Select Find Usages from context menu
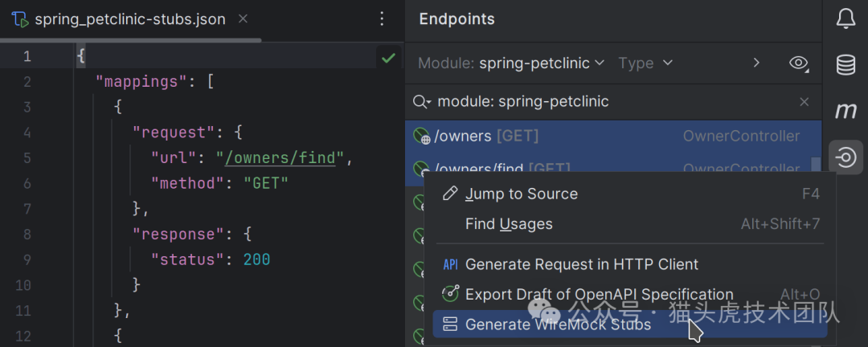 tap(509, 224)
